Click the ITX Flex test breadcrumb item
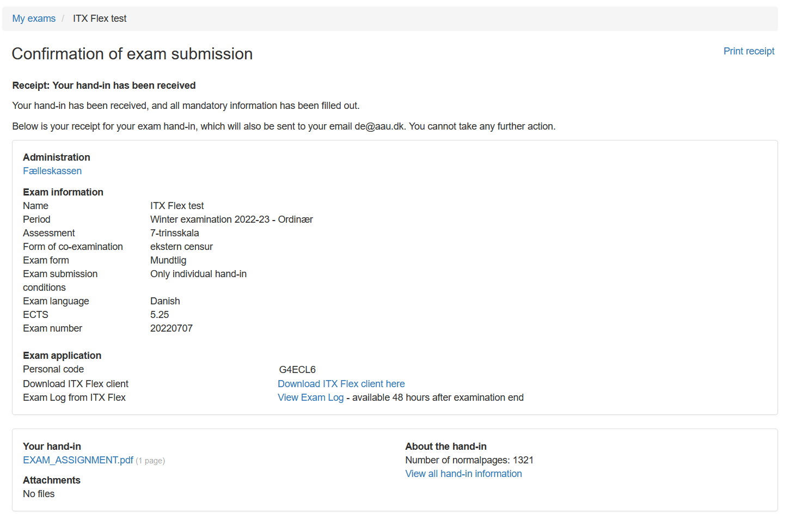The height and width of the screenshot is (532, 796). [100, 19]
